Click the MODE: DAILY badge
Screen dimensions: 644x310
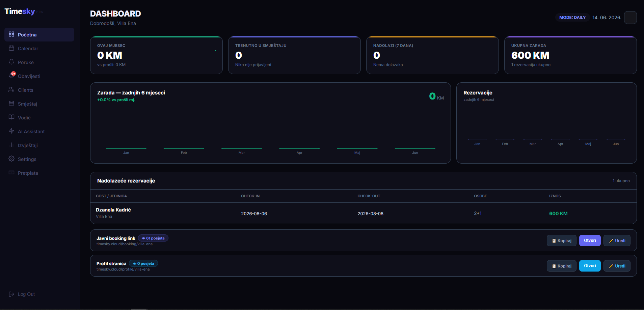pyautogui.click(x=572, y=18)
